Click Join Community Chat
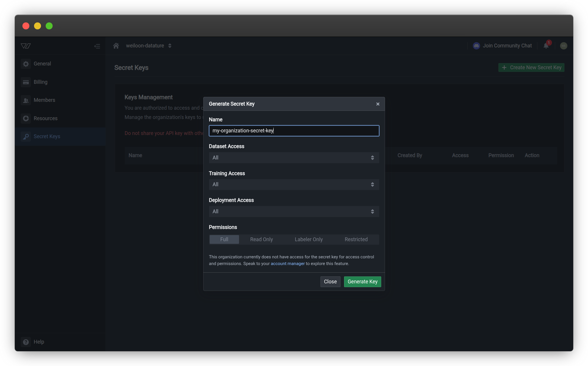 tap(507, 46)
